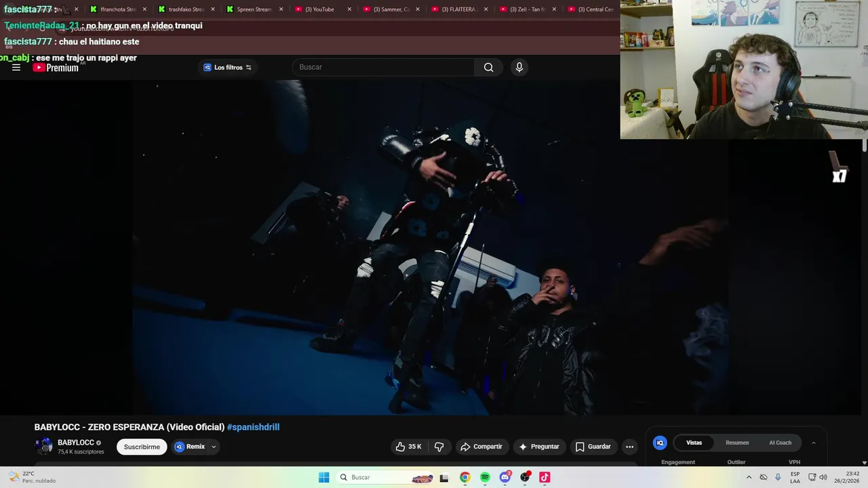
Task: Show hidden system tray icons chevron
Action: pyautogui.click(x=749, y=477)
